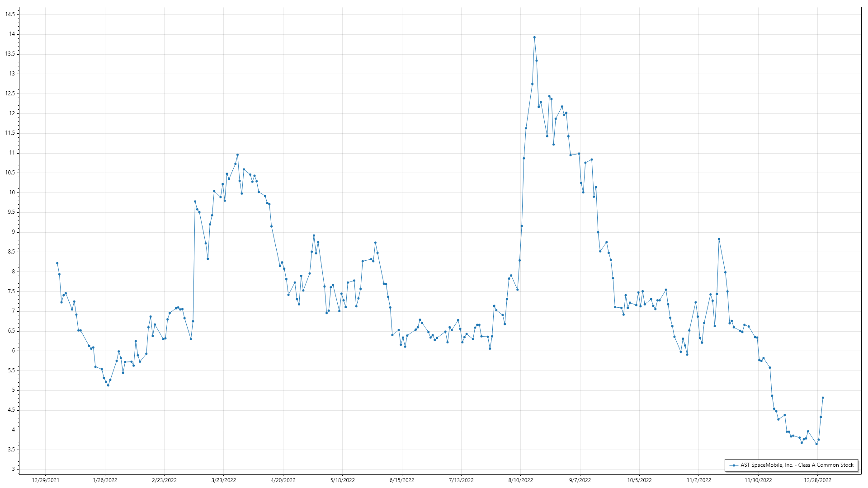The width and height of the screenshot is (868, 488).
Task: Select the 8/10/2022 x-axis date label
Action: click(520, 480)
